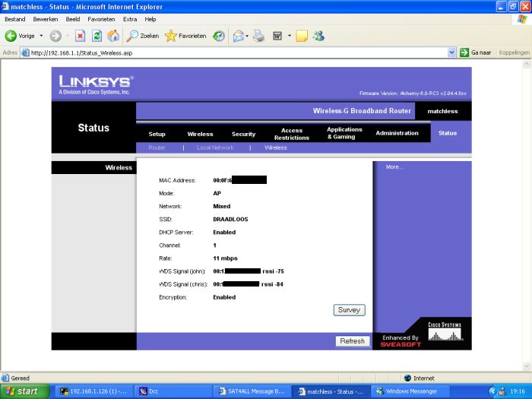The image size is (532, 399).
Task: Click the Refresh button at page bottom
Action: (352, 341)
